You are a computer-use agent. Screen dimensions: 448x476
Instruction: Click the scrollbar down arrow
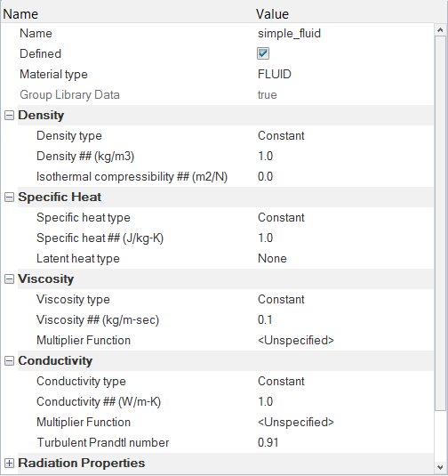(x=440, y=467)
